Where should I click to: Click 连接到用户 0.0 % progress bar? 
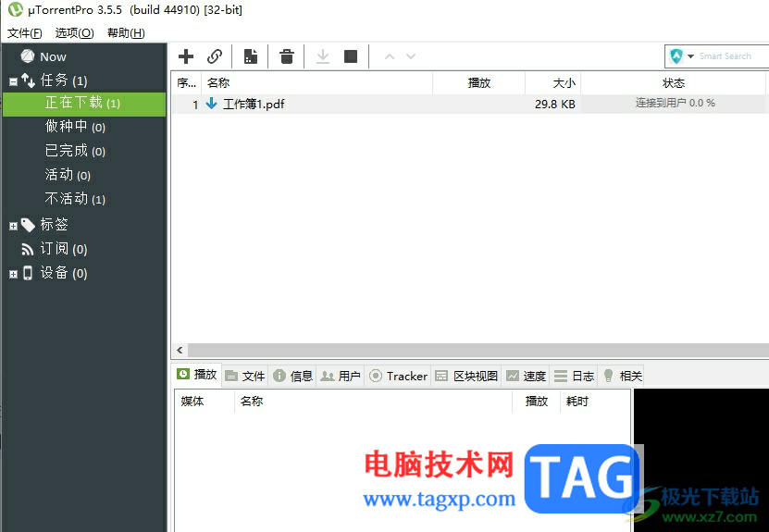(x=675, y=104)
